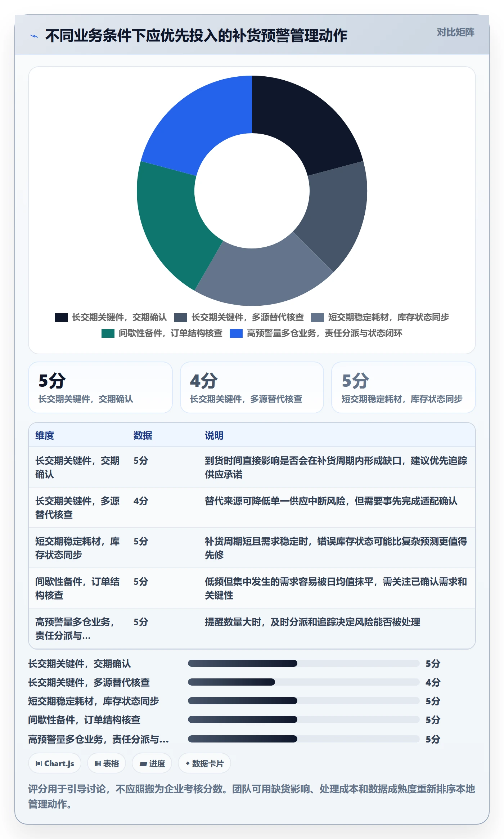Toggle legend swatch for 间歇性备件，订单结构核查
Screen dimensions: 504x839
point(108,333)
